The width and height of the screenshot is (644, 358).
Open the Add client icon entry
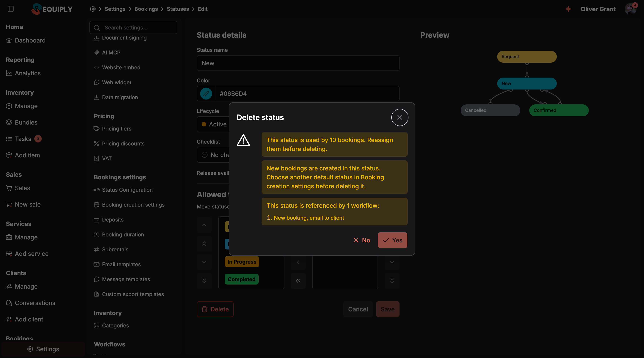tap(24, 319)
